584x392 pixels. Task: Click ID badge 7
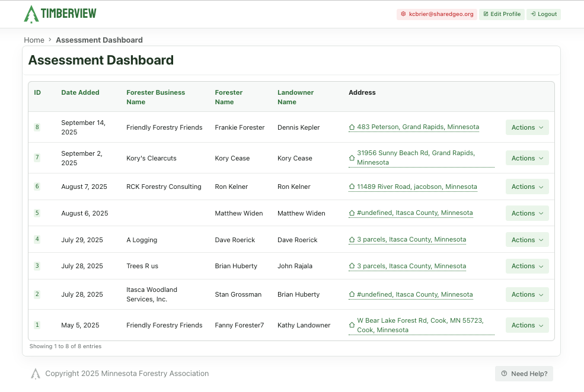pos(37,158)
